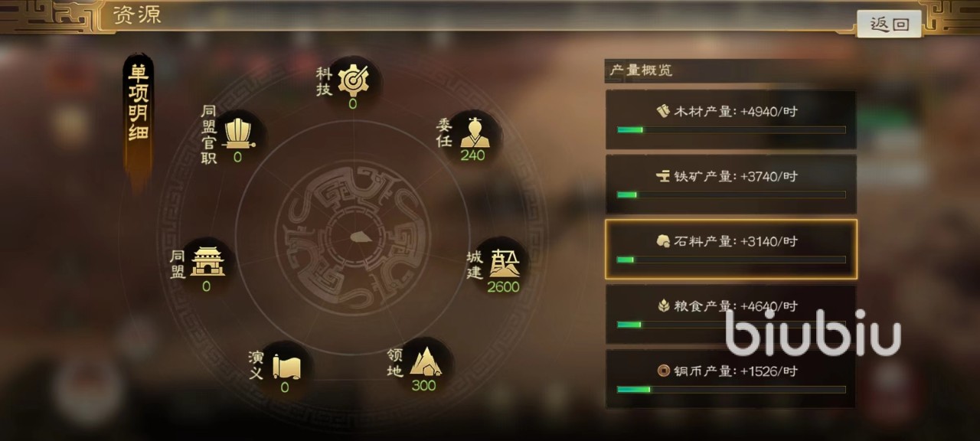The width and height of the screenshot is (980, 441).
Task: Click the 科技 gear target icon
Action: click(353, 78)
